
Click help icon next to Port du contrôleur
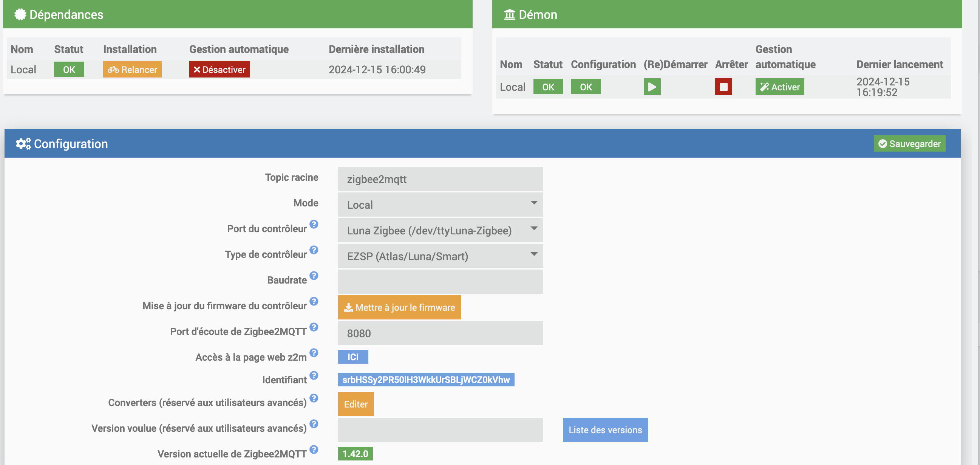(x=314, y=224)
